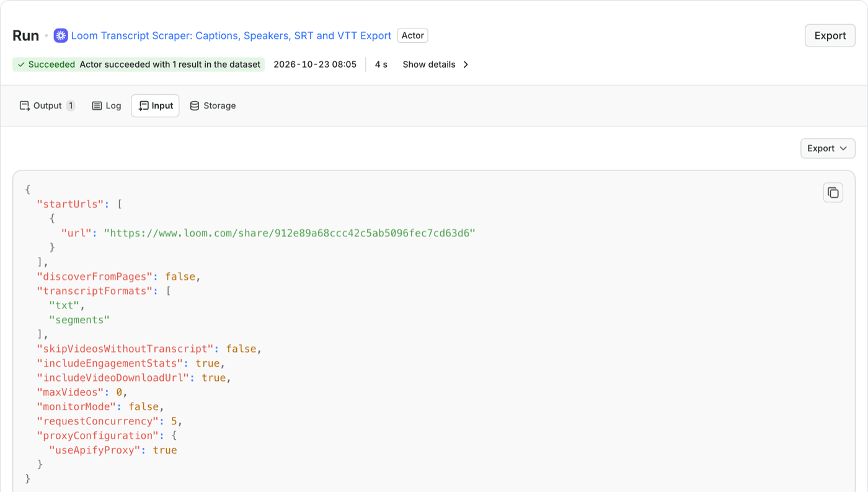Screen dimensions: 868x492
Task: Open the Export dropdown above the JSON
Action: pos(828,148)
